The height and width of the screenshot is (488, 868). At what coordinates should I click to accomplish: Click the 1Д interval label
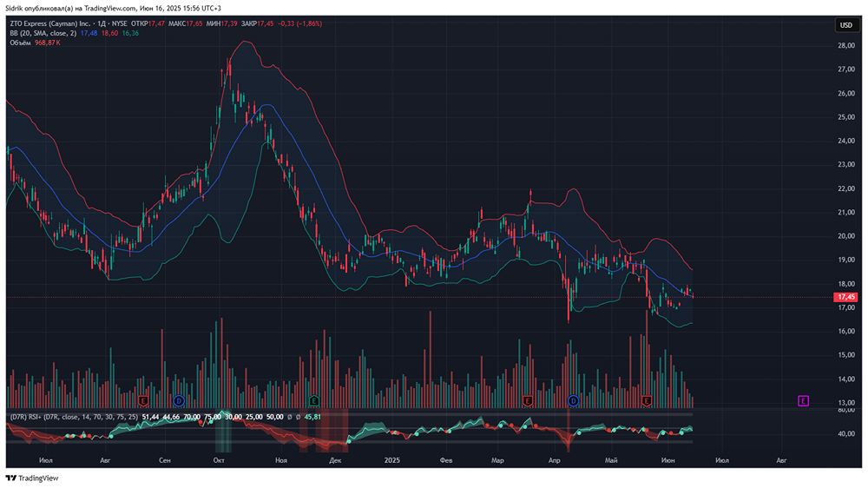click(x=102, y=23)
